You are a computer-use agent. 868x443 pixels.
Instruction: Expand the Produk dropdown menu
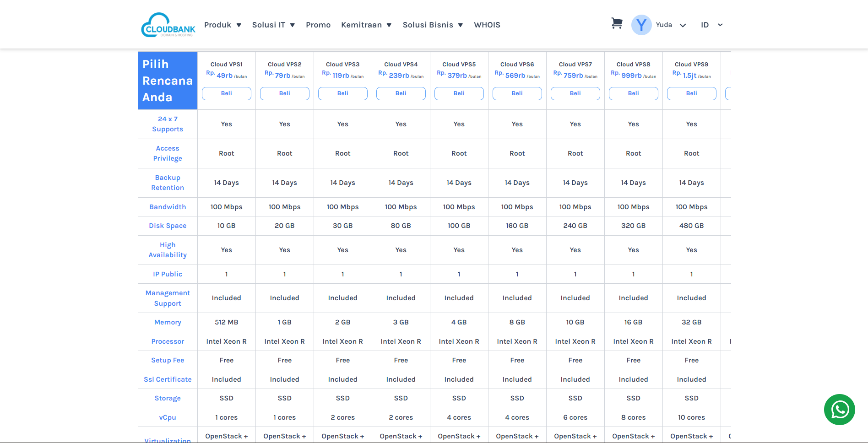(x=222, y=25)
